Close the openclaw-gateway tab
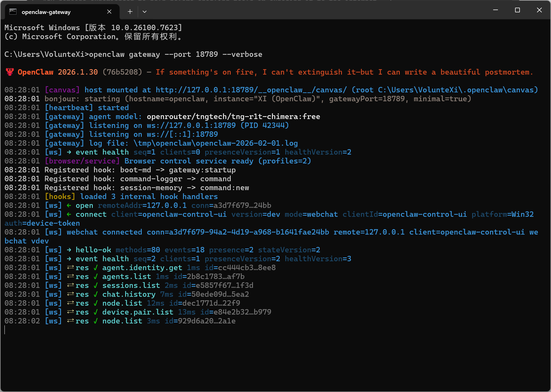 click(x=109, y=12)
